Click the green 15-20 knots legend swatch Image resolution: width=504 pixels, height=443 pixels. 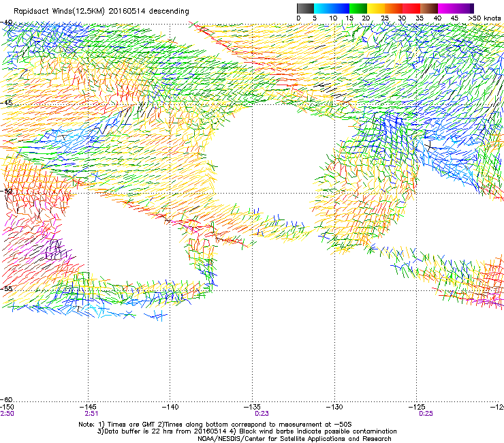[x=358, y=8]
